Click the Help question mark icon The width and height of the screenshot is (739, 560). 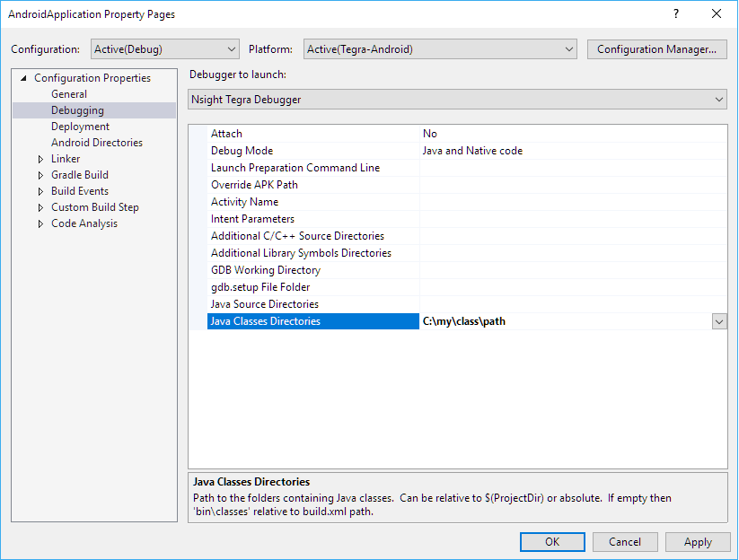(675, 14)
